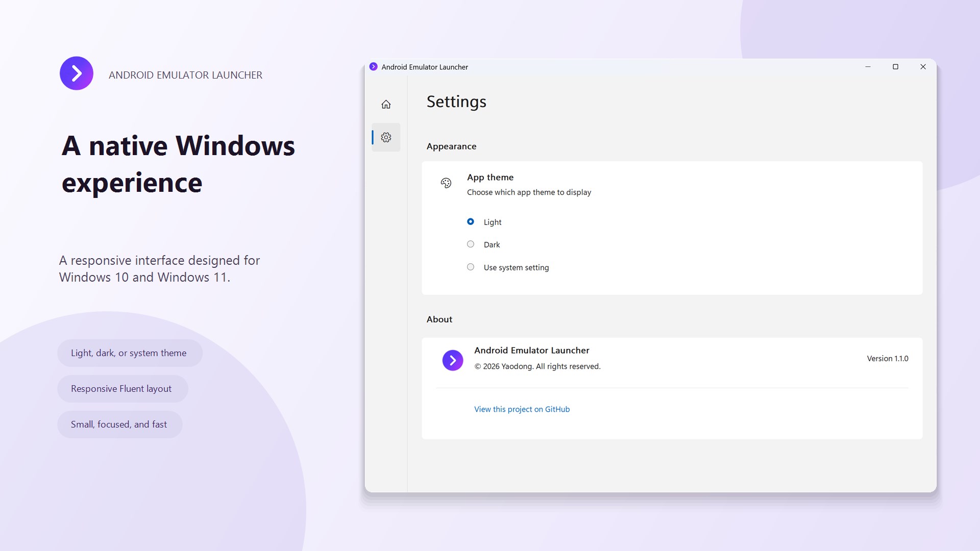This screenshot has width=980, height=551.
Task: Open View this project on GitHub link
Action: [522, 409]
